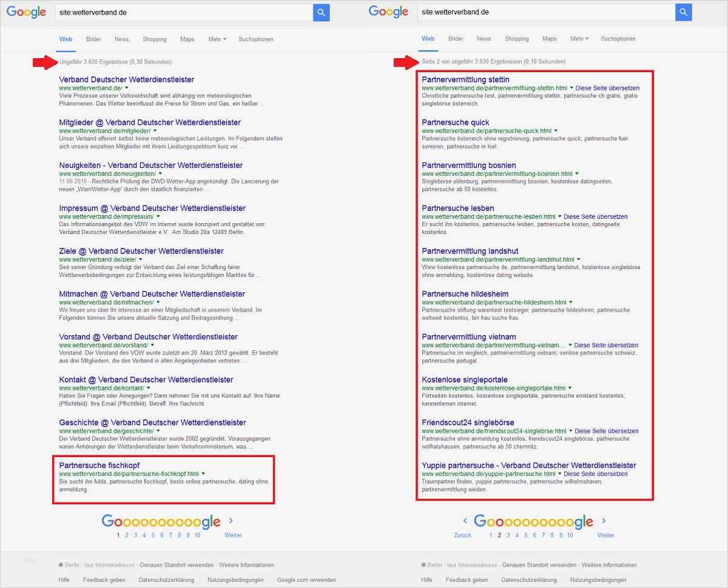Image resolution: width=728 pixels, height=588 pixels.
Task: Open the Mehr dropdown in right window
Action: (579, 39)
